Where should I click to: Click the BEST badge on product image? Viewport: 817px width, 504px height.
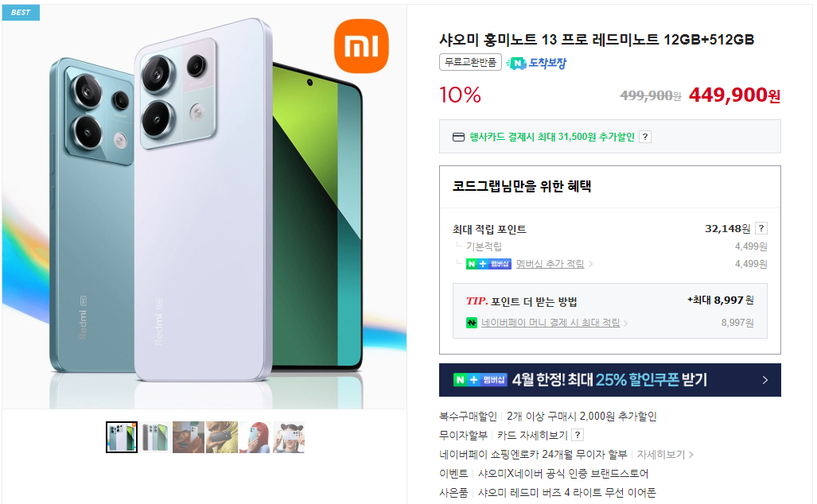[21, 13]
